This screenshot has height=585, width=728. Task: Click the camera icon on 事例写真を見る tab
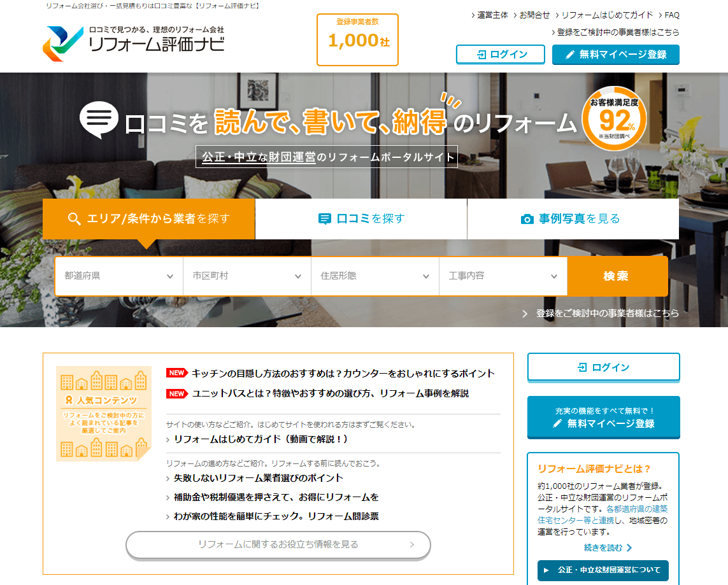coord(526,218)
